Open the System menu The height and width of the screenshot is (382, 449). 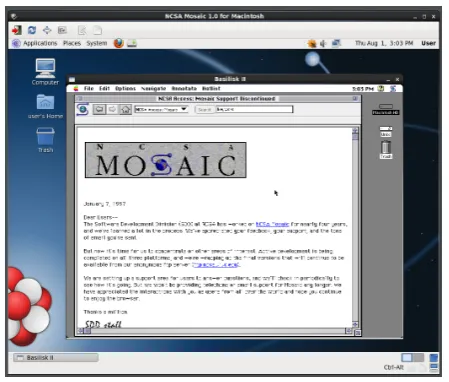pos(97,43)
